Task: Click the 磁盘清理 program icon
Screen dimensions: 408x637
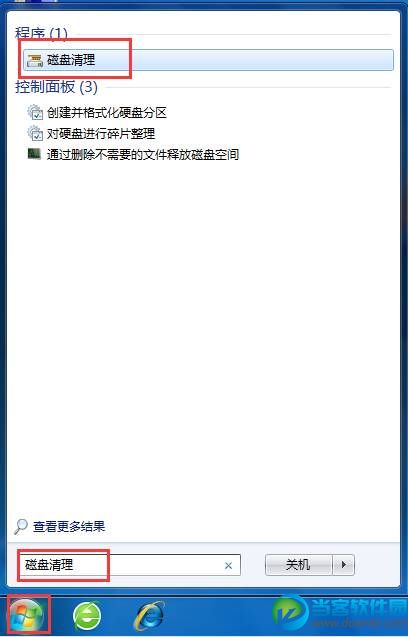Action: pyautogui.click(x=35, y=61)
